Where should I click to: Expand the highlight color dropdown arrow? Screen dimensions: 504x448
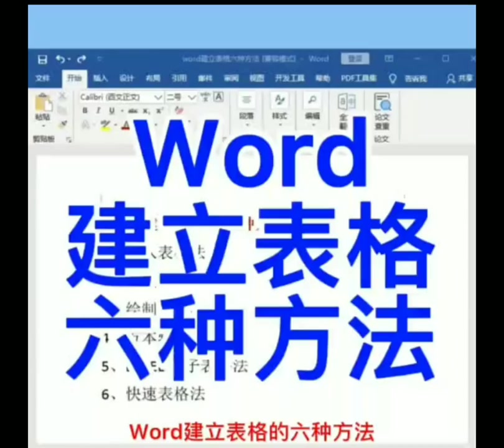point(115,125)
